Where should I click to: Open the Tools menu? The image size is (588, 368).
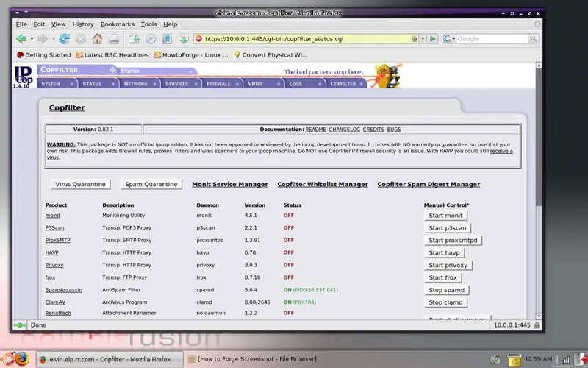click(x=149, y=24)
